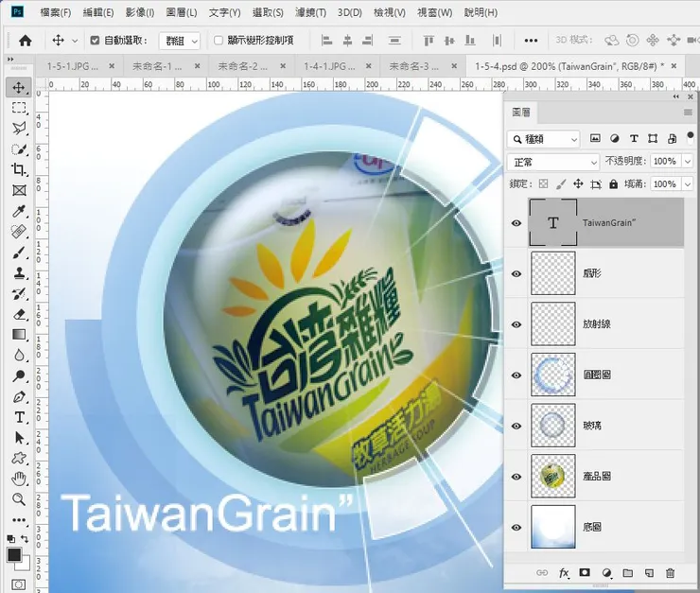Viewport: 700px width, 593px height.
Task: Enable 顯示變形控制項 checkbox
Action: tap(219, 41)
